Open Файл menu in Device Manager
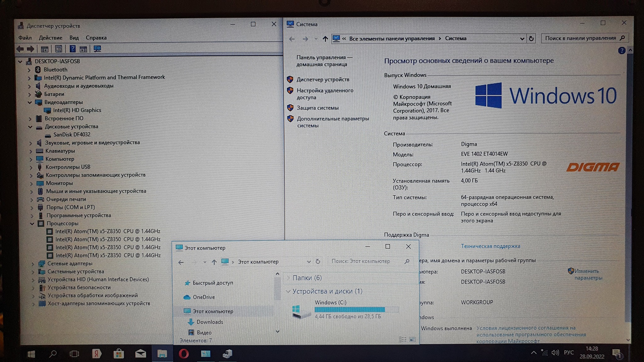 point(25,38)
